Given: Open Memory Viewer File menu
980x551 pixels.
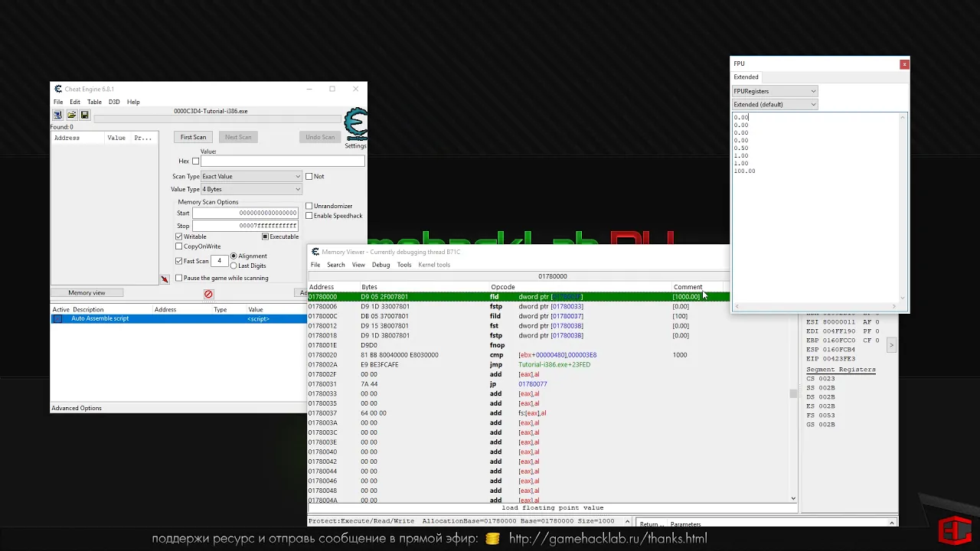Looking at the screenshot, I should 315,265.
